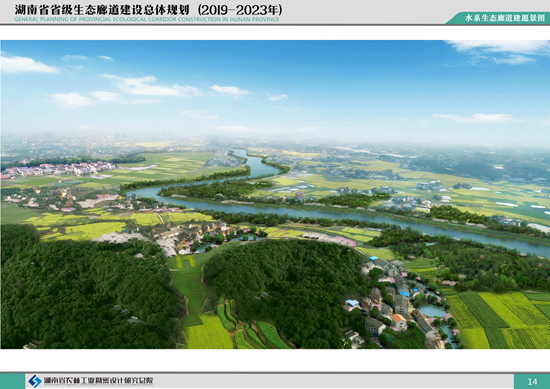Open the green 水系生态廊道 section tab
Viewport: 550px width, 389px height.
pyautogui.click(x=498, y=18)
